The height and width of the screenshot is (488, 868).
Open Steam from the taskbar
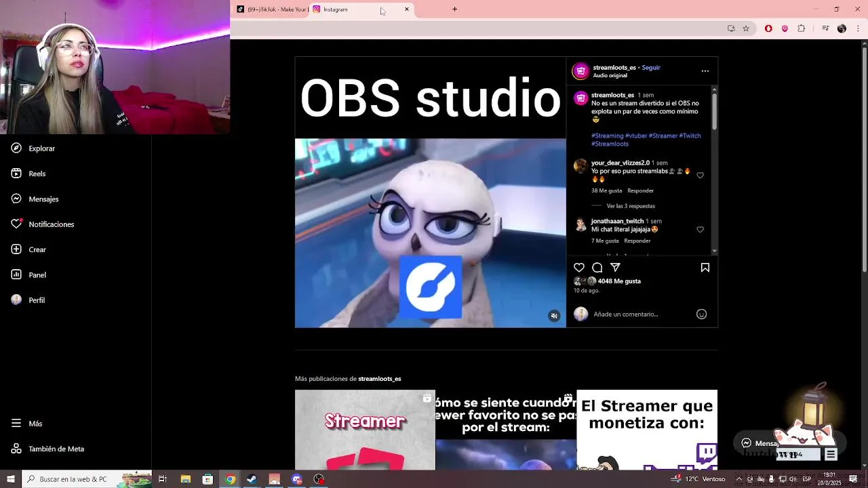pyautogui.click(x=252, y=479)
